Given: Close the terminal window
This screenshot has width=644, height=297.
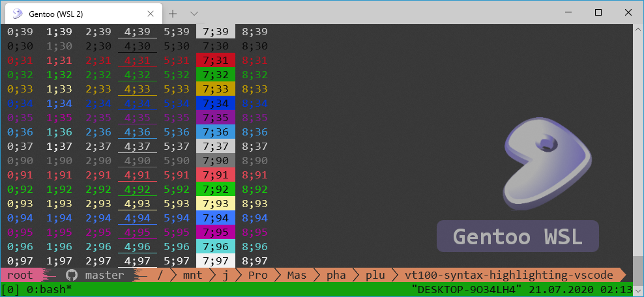Looking at the screenshot, I should (628, 12).
